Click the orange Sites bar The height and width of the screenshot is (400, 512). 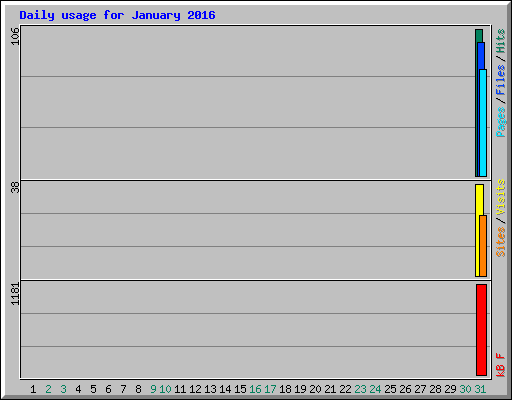pos(483,246)
